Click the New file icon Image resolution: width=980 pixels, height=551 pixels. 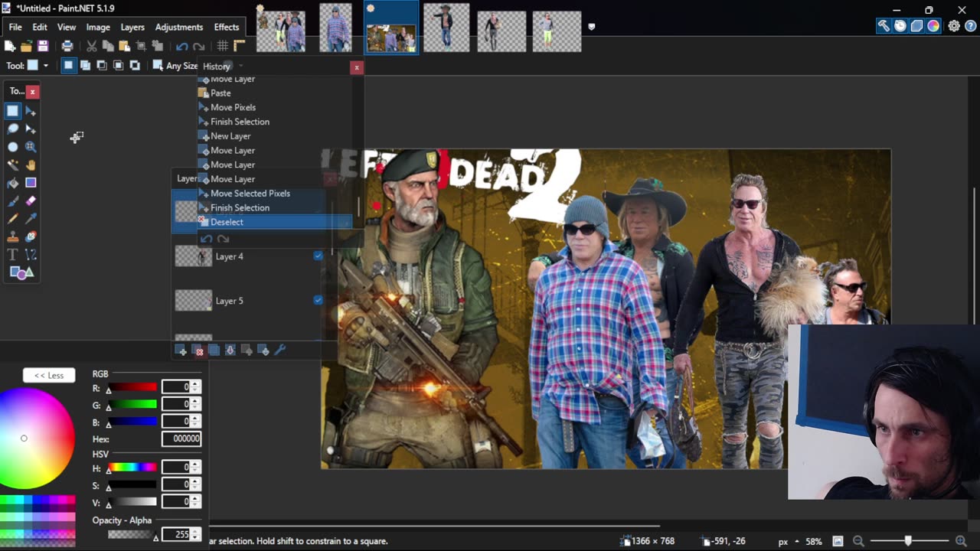pos(10,47)
